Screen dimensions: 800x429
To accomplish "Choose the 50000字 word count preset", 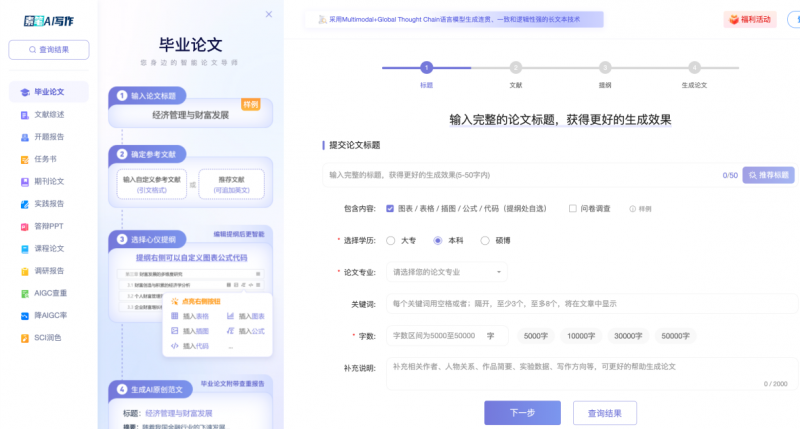I will point(676,336).
